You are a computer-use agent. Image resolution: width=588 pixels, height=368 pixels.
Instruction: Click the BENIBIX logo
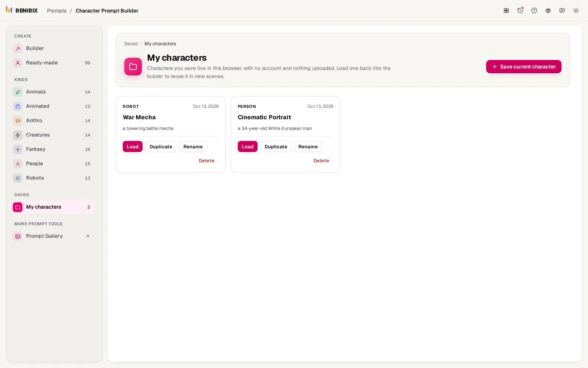pyautogui.click(x=22, y=10)
